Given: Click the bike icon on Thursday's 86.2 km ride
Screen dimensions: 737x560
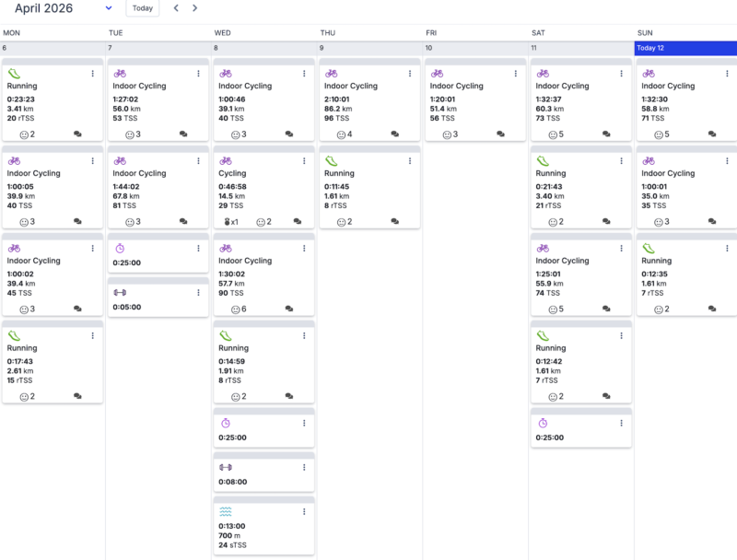Looking at the screenshot, I should pos(332,73).
